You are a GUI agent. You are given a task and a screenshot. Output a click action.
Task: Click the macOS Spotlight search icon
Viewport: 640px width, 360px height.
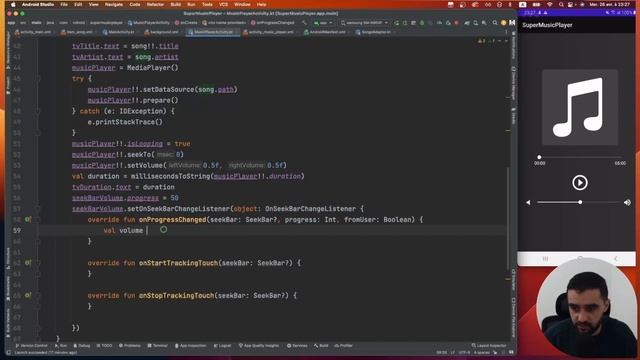pyautogui.click(x=561, y=4)
